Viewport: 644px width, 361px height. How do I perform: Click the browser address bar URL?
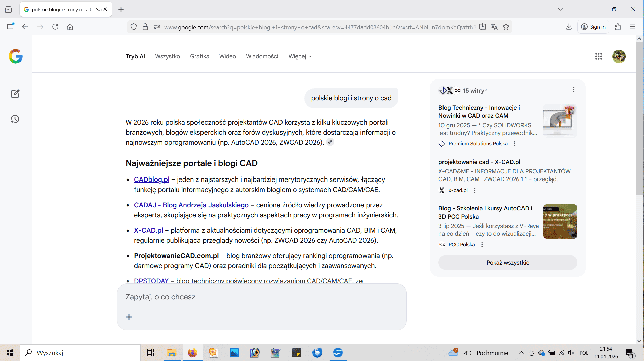click(x=320, y=27)
